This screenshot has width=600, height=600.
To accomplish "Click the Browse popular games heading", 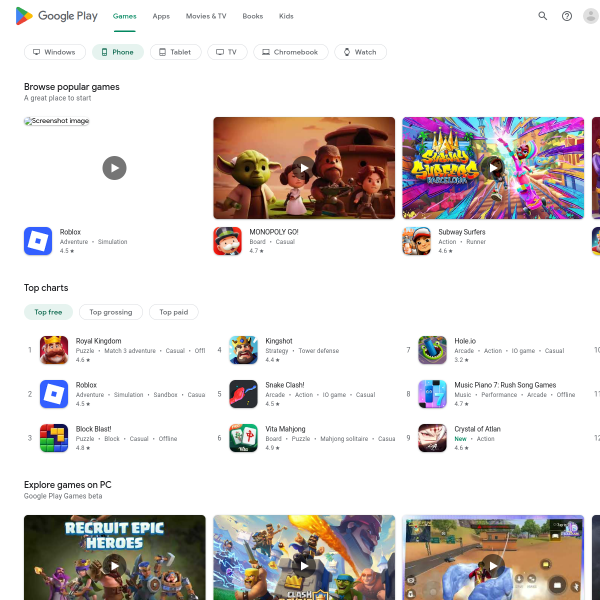I will (72, 87).
